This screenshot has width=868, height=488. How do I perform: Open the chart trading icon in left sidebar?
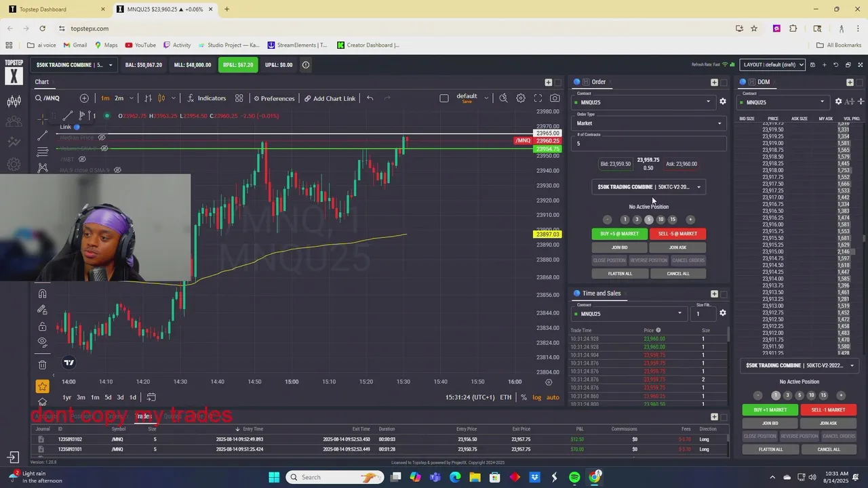point(14,102)
